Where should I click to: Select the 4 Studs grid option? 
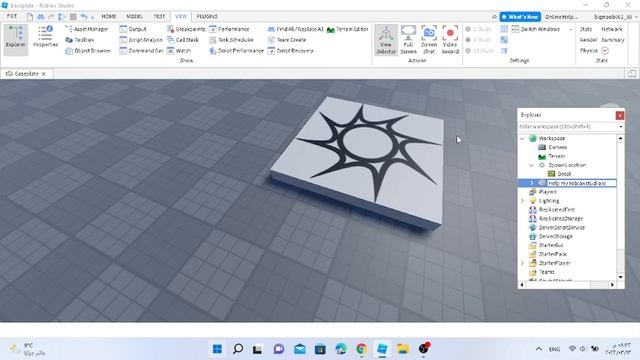[478, 40]
